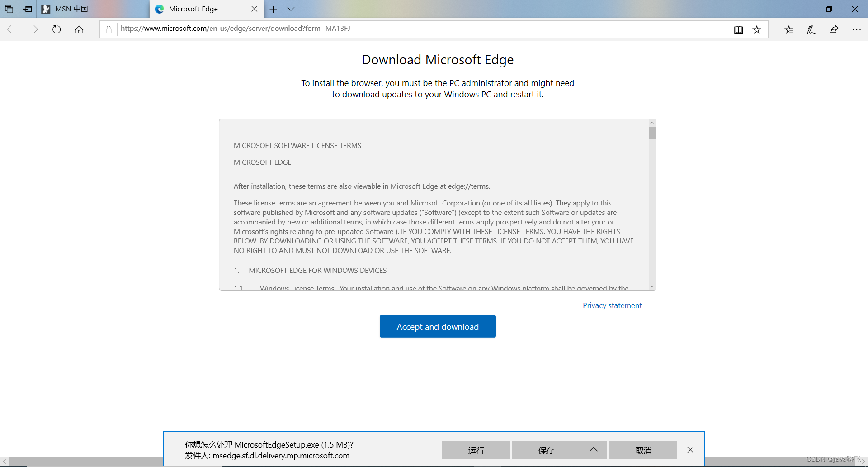This screenshot has height=467, width=868.
Task: Add notes with pen icon
Action: (811, 29)
